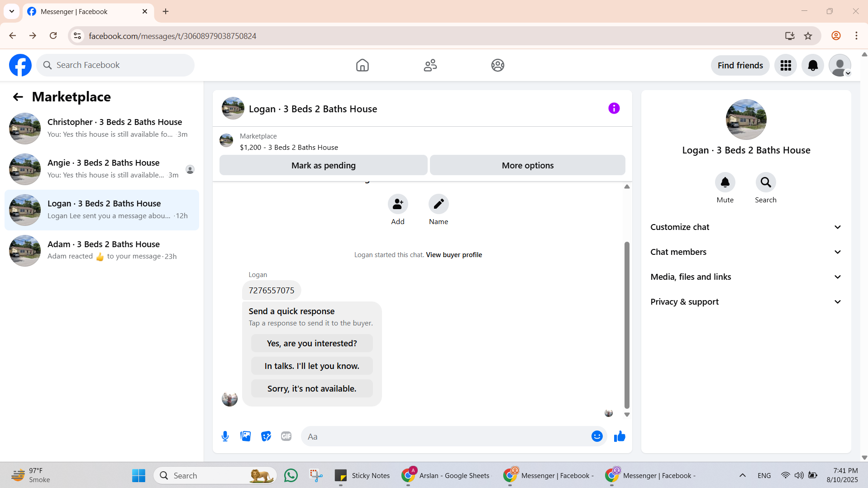
Task: Open the Friends icon in top navigation
Action: (430, 65)
